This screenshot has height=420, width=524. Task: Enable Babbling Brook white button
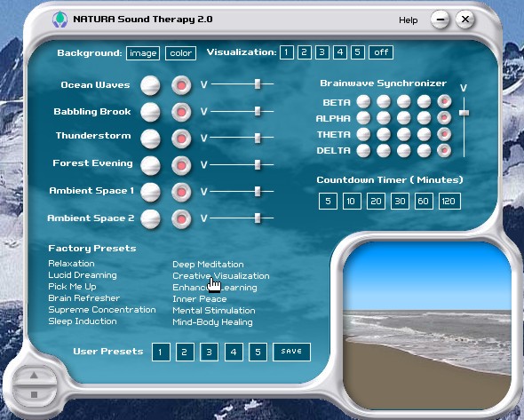tap(150, 112)
